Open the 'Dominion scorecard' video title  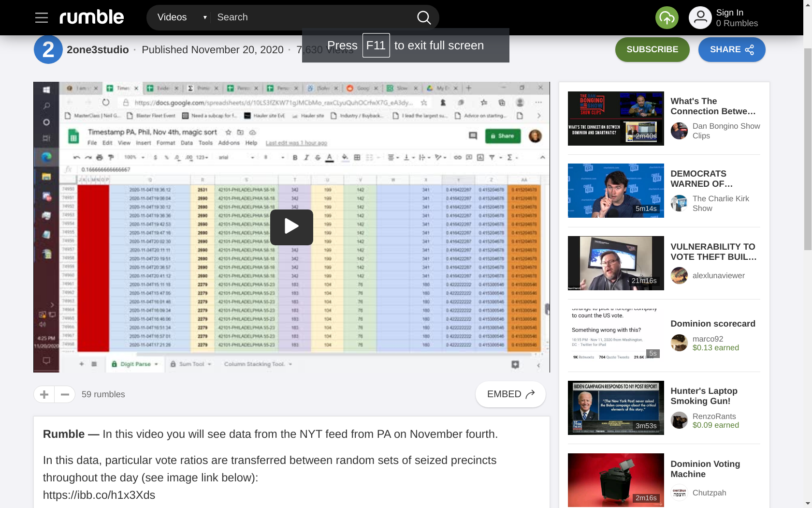pos(713,324)
